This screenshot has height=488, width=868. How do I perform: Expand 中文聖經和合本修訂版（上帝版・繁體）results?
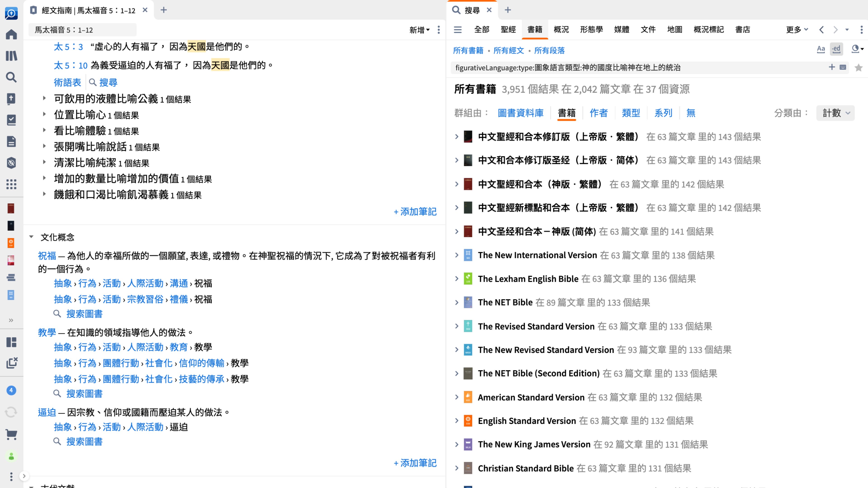tap(457, 136)
